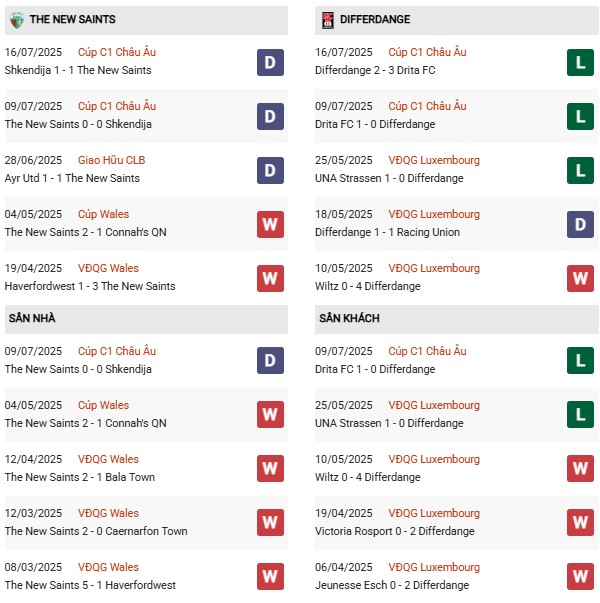
Task: Open the Sân Nhà home form section
Action: click(x=32, y=318)
